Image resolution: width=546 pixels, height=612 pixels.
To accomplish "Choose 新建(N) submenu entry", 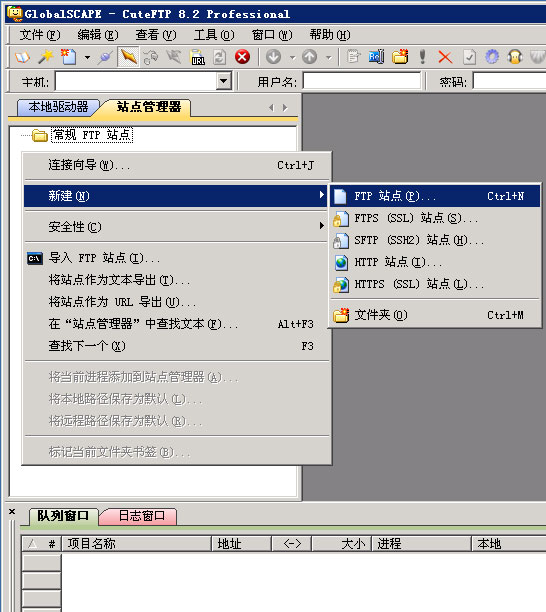I will pyautogui.click(x=176, y=196).
